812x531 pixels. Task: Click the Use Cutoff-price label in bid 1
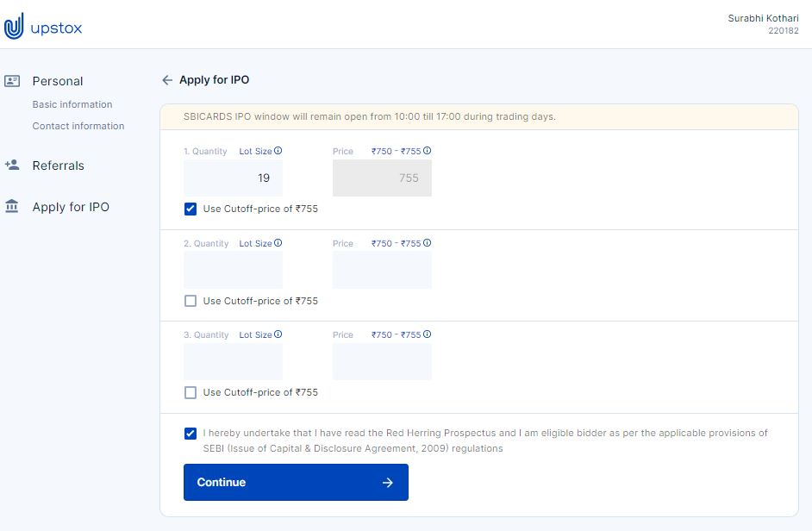260,209
